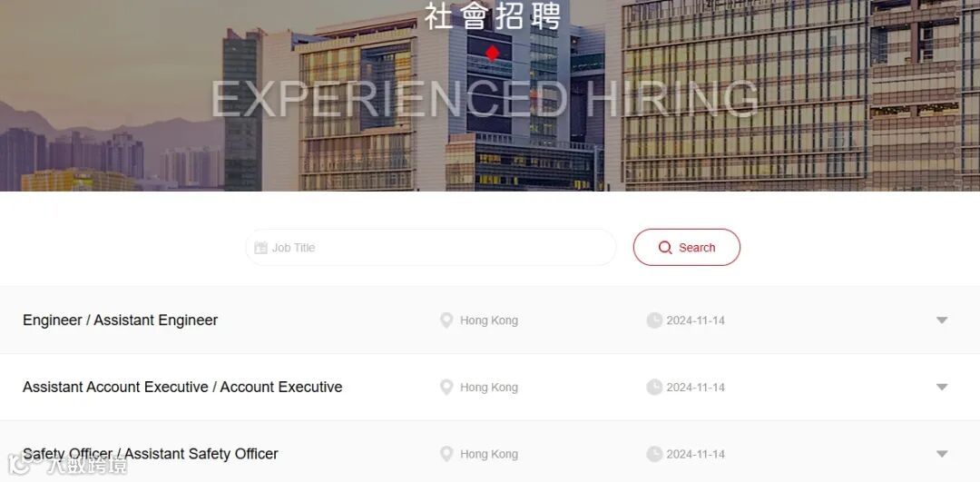Click clock icon beside Safety Officer posting date
980x482 pixels.
654,455
